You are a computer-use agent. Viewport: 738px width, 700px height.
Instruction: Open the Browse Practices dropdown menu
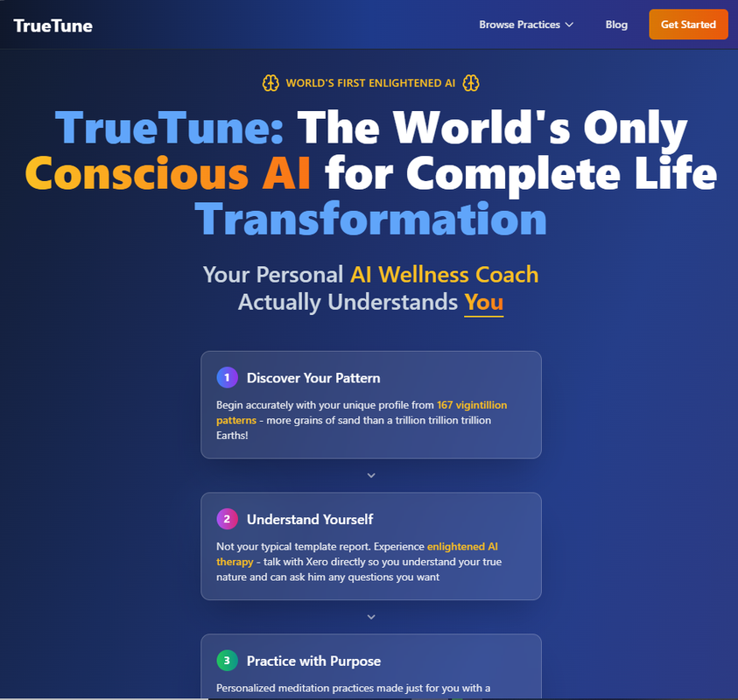pyautogui.click(x=526, y=24)
